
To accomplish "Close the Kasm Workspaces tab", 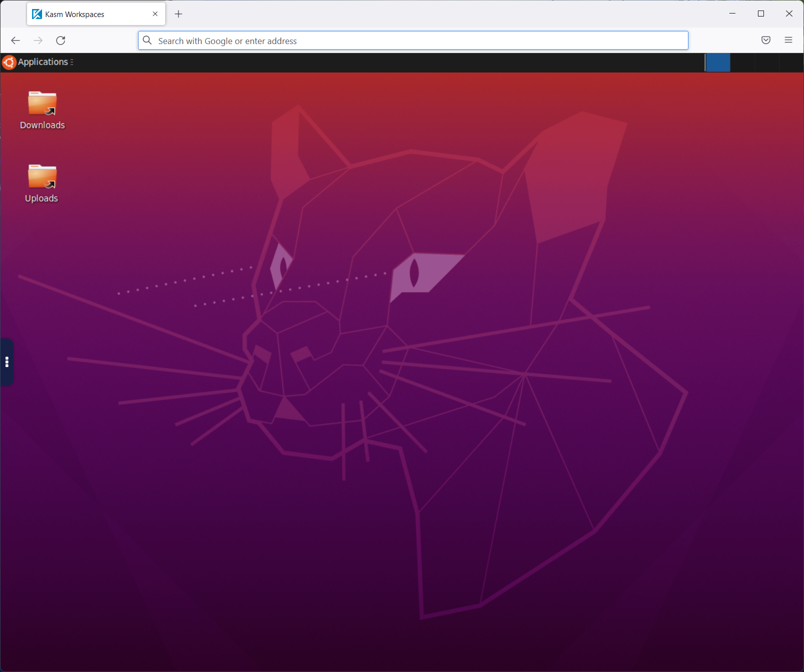I will pyautogui.click(x=155, y=14).
